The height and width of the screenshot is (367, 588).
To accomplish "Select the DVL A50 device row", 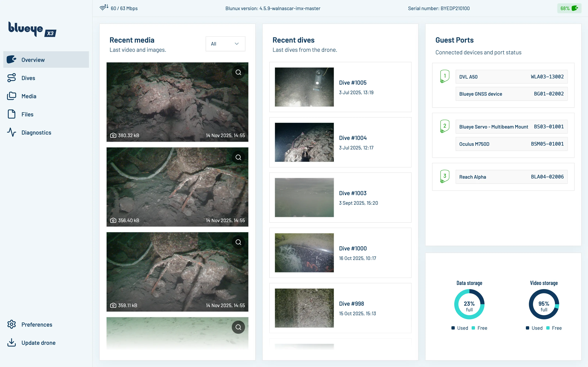I will 512,77.
